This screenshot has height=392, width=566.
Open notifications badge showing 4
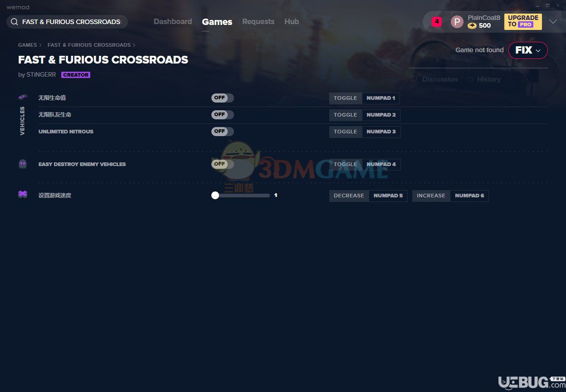click(x=437, y=21)
